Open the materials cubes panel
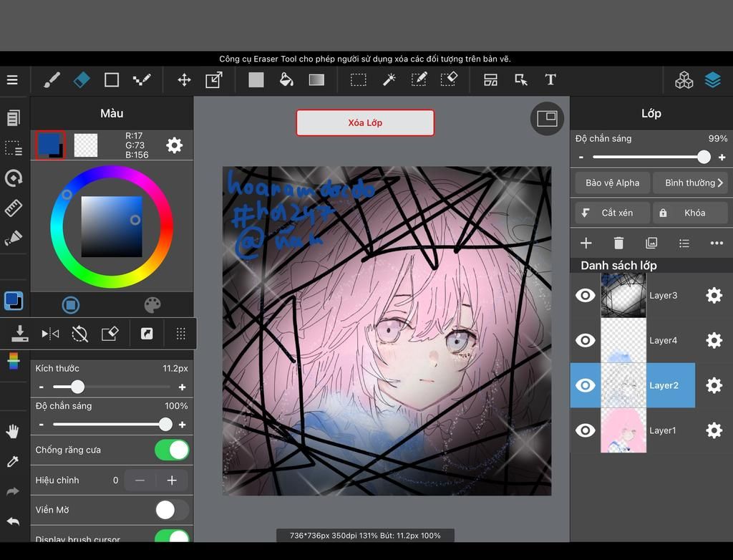This screenshot has width=733, height=560. coord(684,80)
